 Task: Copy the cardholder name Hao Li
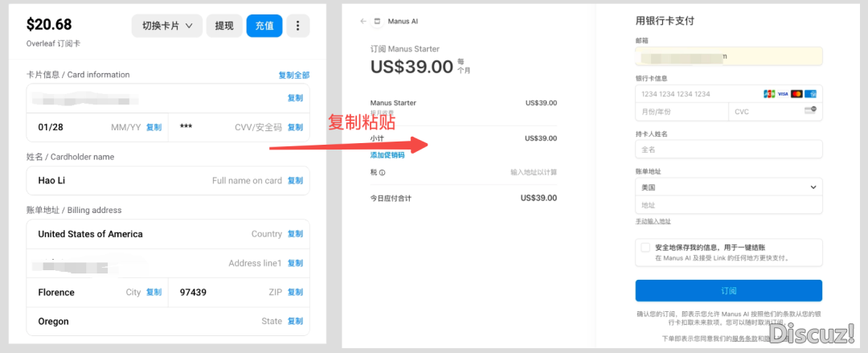(x=295, y=181)
